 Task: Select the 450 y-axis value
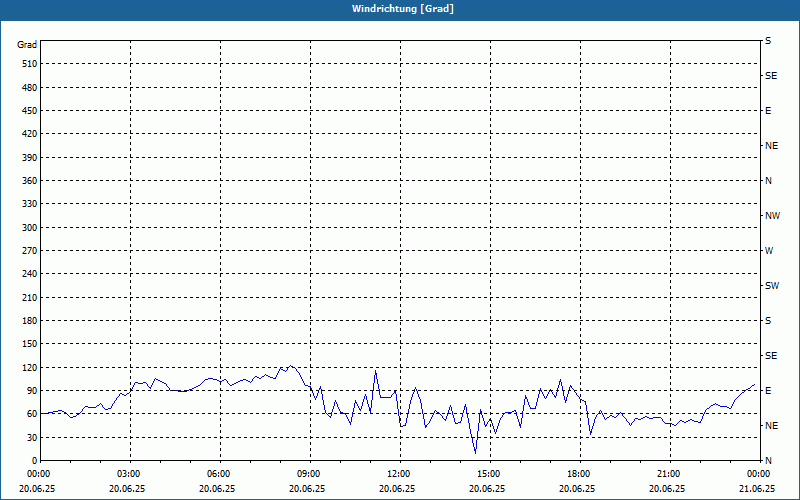(x=29, y=111)
